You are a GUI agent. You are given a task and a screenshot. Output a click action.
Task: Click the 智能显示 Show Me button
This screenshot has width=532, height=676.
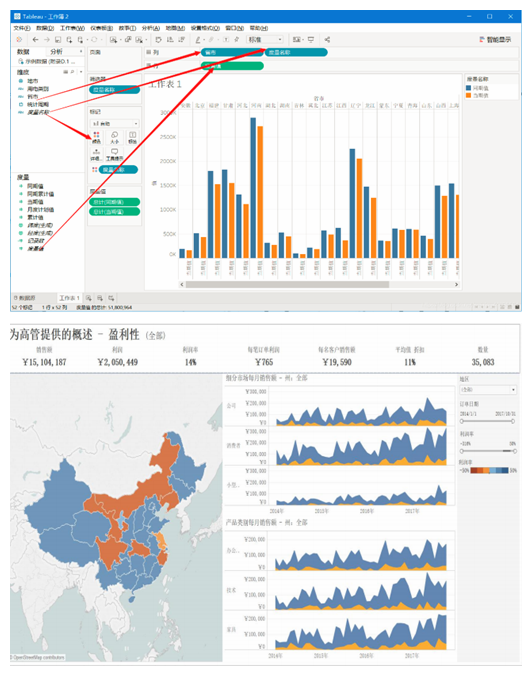pos(495,40)
